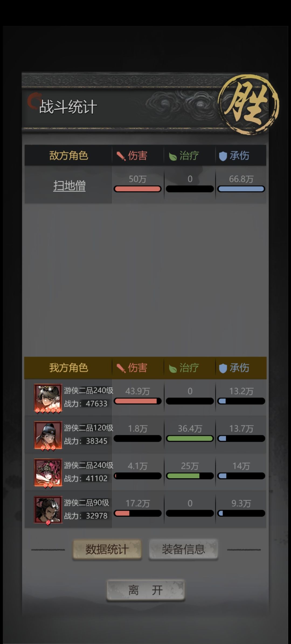
Task: Click 扫地僧's 66.8万 damage-taken bar
Action: (241, 189)
